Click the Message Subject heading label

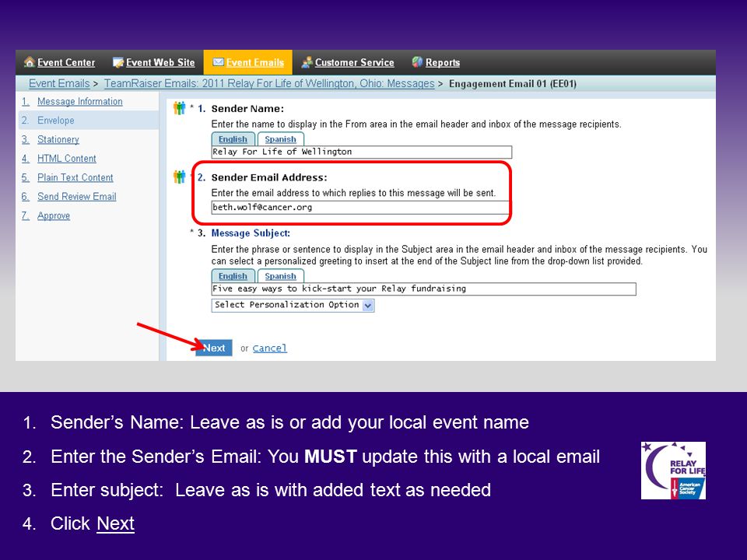[251, 233]
